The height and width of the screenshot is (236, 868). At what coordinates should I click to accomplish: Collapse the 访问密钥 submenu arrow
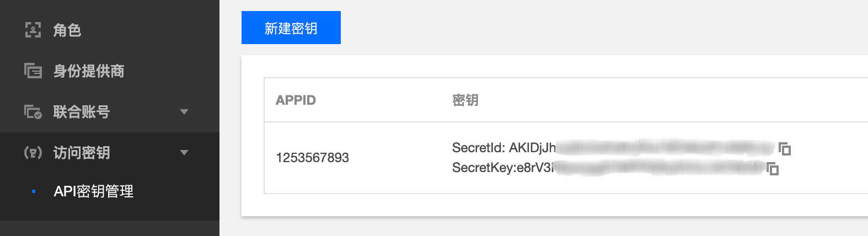coord(184,153)
